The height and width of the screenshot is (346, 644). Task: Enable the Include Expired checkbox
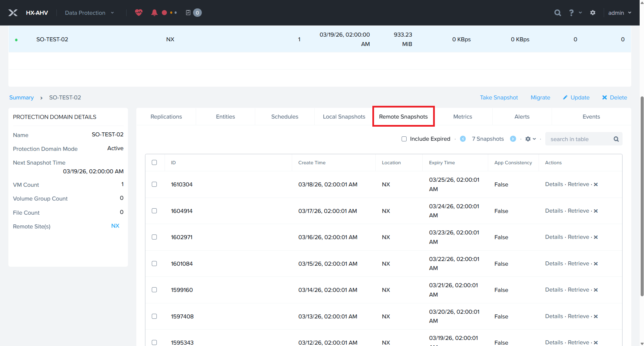[404, 139]
